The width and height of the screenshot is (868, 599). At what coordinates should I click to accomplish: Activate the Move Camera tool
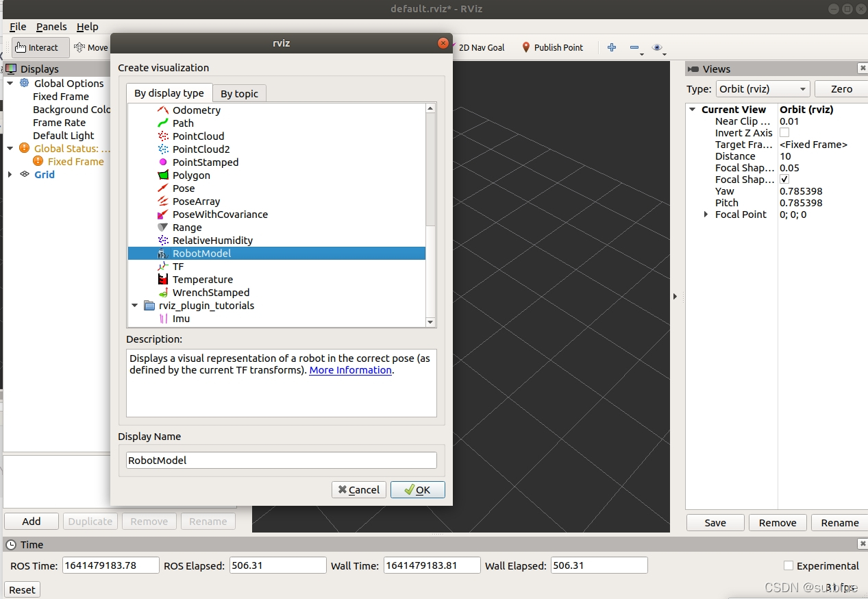(x=91, y=47)
